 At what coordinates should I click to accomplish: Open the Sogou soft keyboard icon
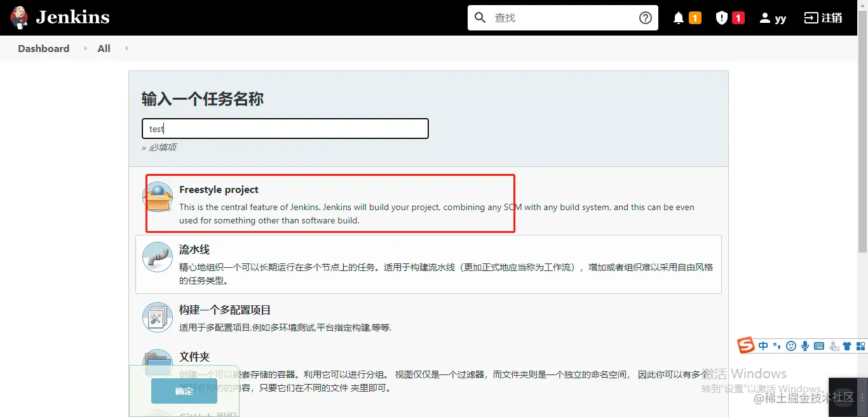819,346
